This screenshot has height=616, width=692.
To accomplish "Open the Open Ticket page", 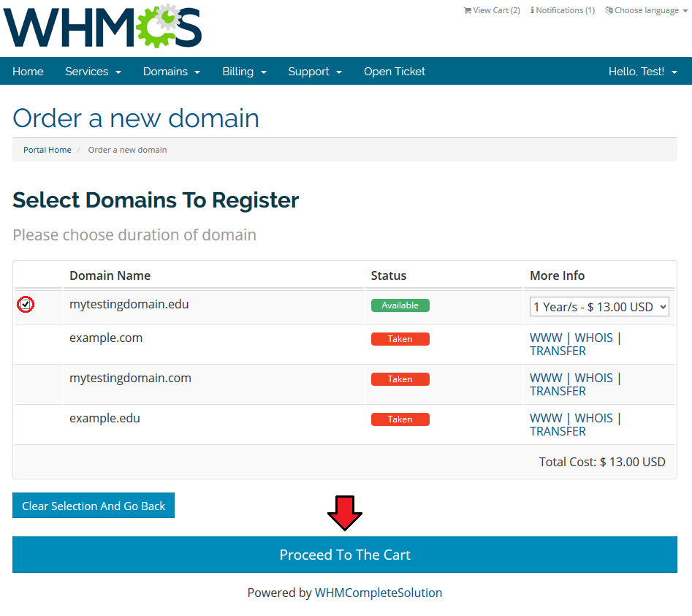I will (x=395, y=72).
